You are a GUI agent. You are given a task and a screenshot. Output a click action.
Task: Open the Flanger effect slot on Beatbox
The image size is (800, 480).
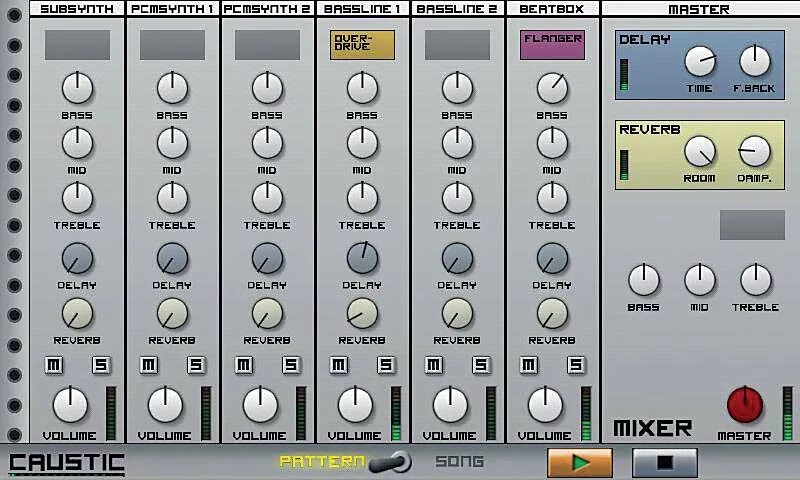552,45
